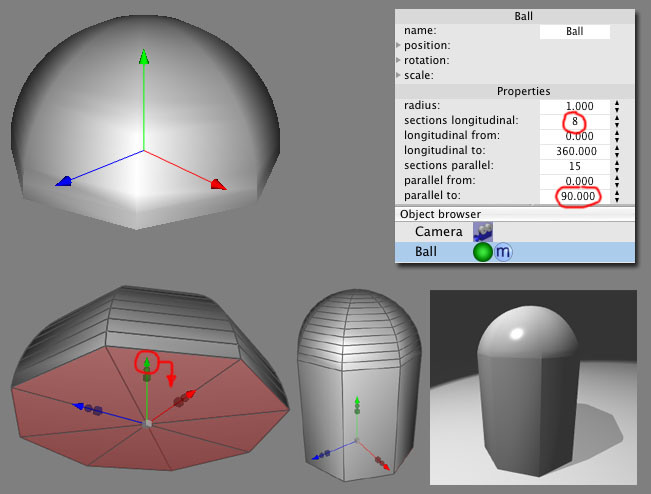Click the longitudinal from stepper

(617, 136)
